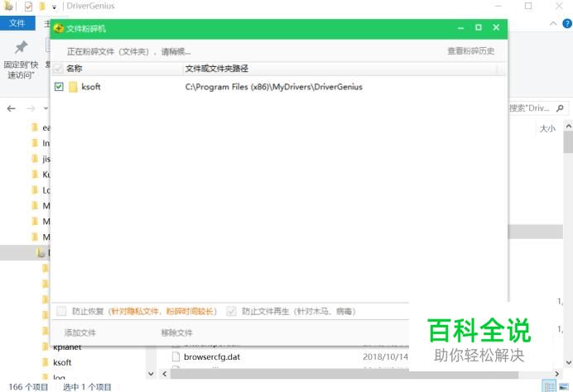
Task: Minimize the File Shredder window
Action: [x=461, y=28]
